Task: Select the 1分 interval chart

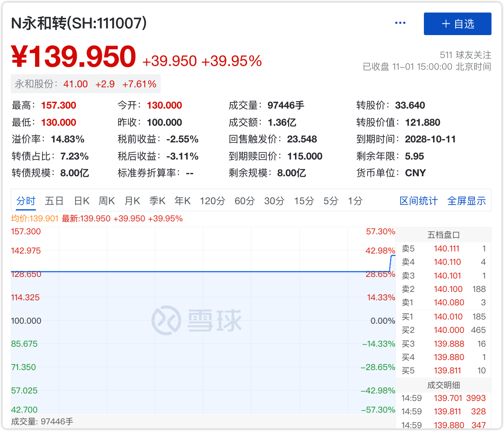Action: tap(355, 201)
